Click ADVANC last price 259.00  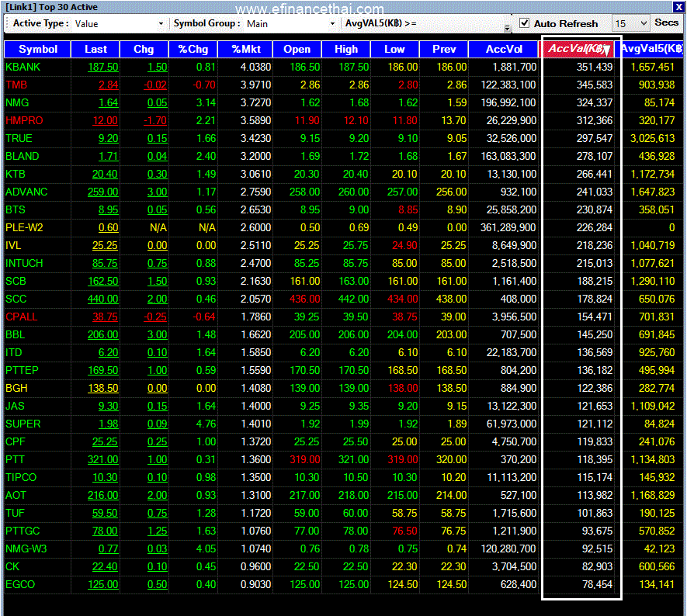(x=103, y=192)
